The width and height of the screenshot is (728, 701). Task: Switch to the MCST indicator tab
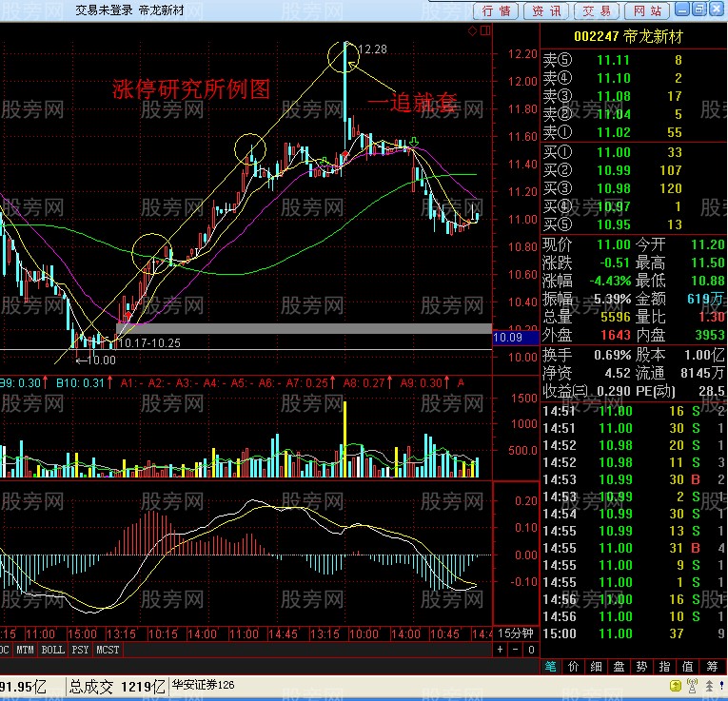(108, 650)
